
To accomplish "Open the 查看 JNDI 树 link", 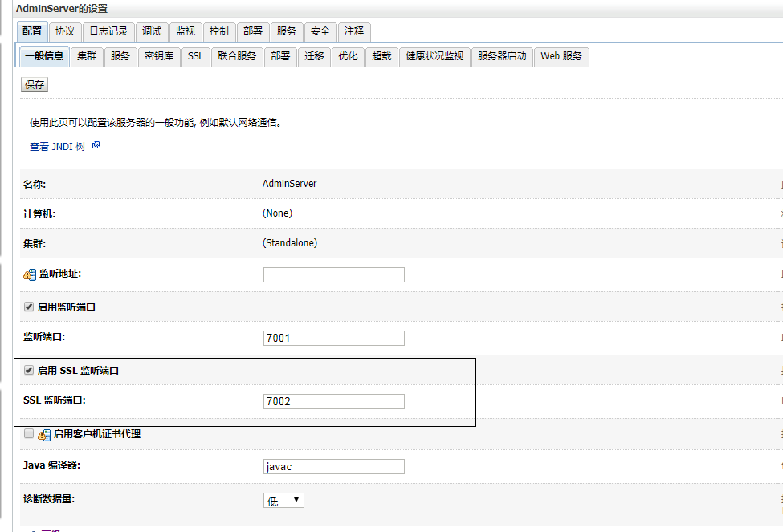I will [58, 146].
